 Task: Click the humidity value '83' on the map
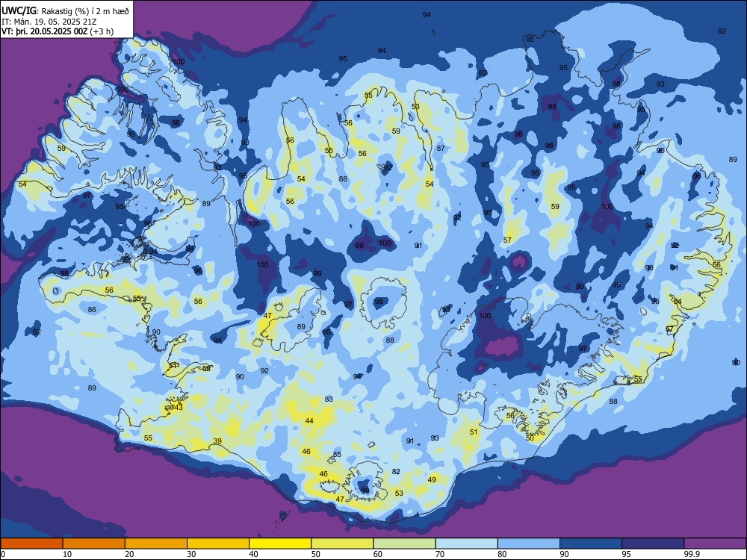tap(329, 399)
